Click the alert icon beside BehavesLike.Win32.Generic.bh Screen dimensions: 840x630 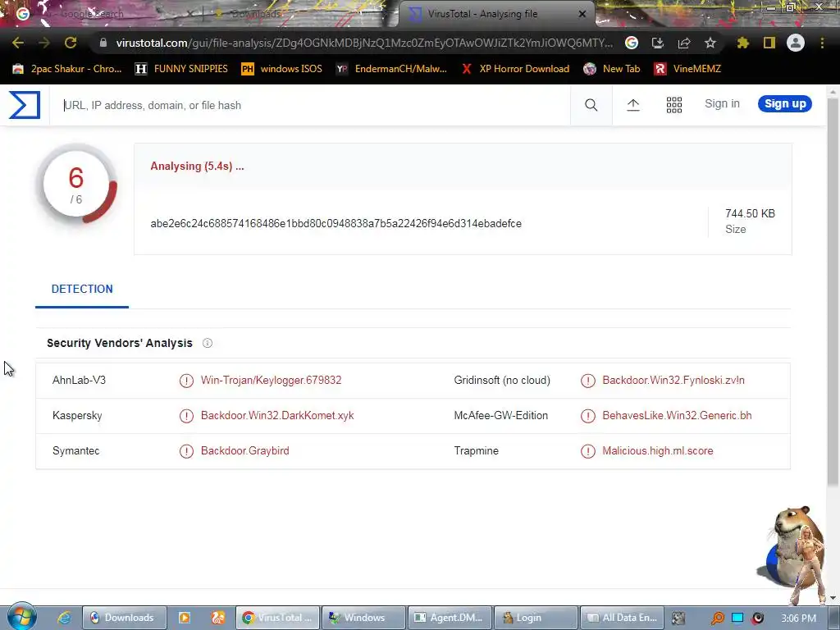[587, 416]
